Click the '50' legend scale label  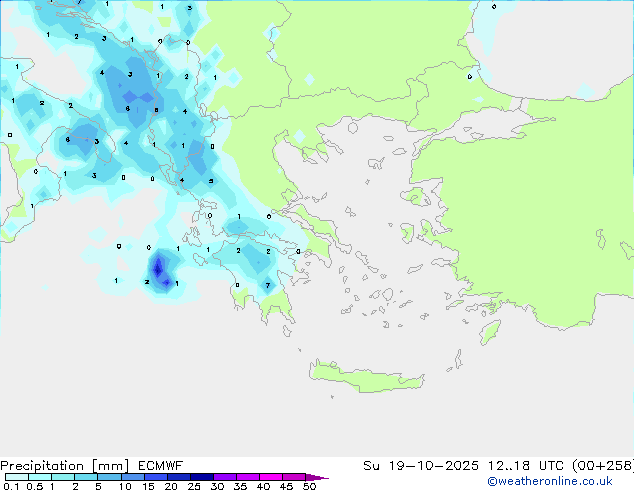coord(309,486)
